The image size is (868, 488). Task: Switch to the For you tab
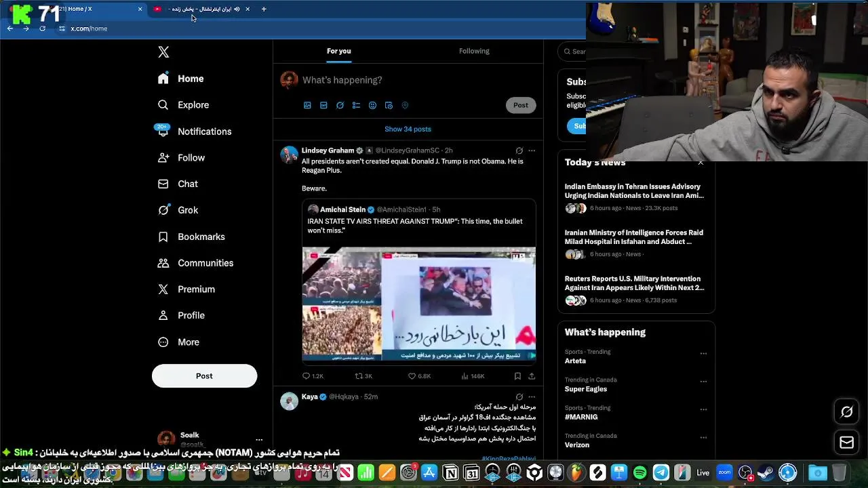point(338,51)
